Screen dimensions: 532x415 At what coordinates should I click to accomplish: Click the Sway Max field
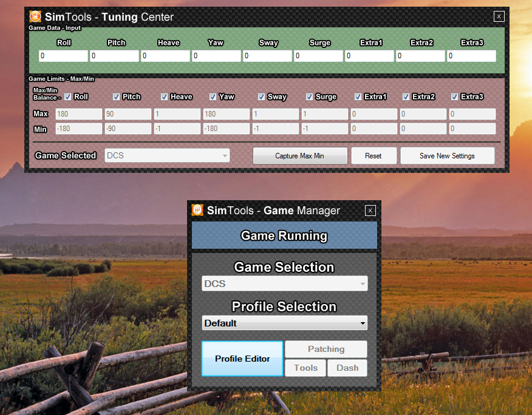[x=276, y=114]
